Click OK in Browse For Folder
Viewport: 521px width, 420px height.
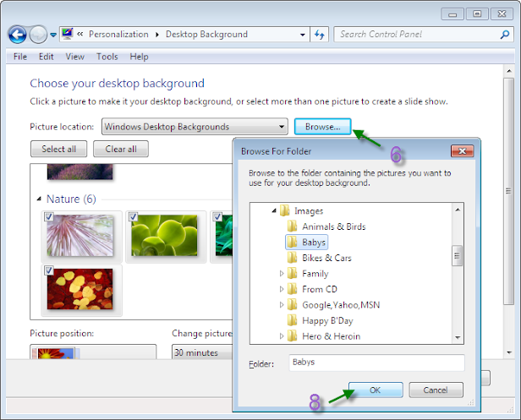[x=376, y=390]
